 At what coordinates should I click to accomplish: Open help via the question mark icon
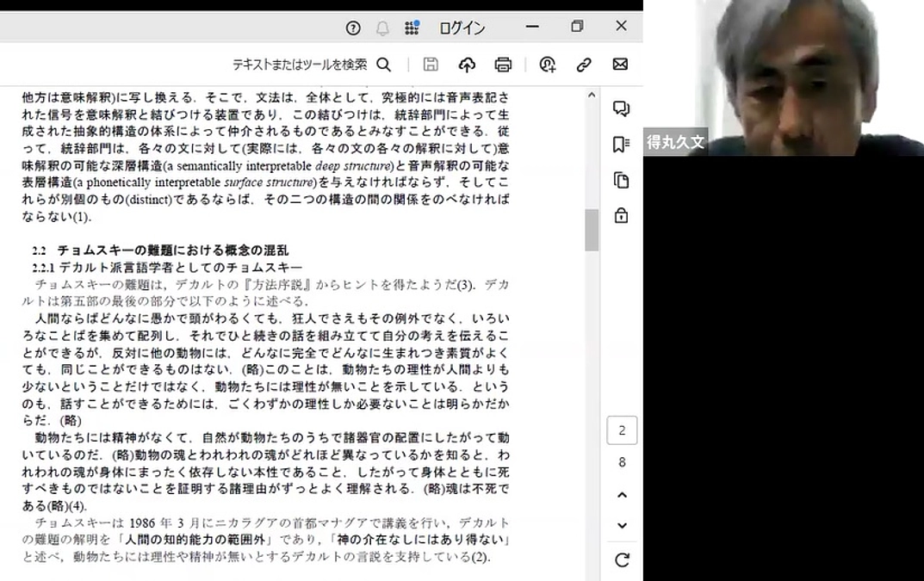tap(352, 27)
